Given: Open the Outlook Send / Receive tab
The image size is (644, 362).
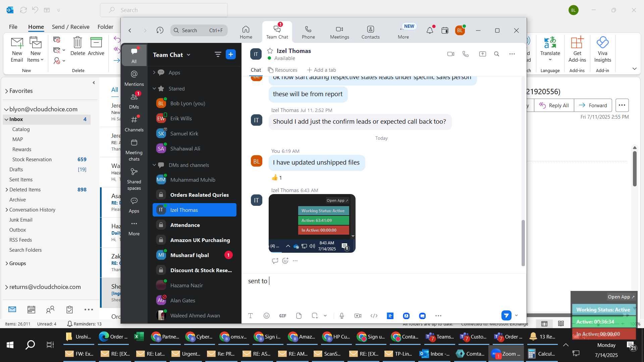Looking at the screenshot, I should [70, 27].
